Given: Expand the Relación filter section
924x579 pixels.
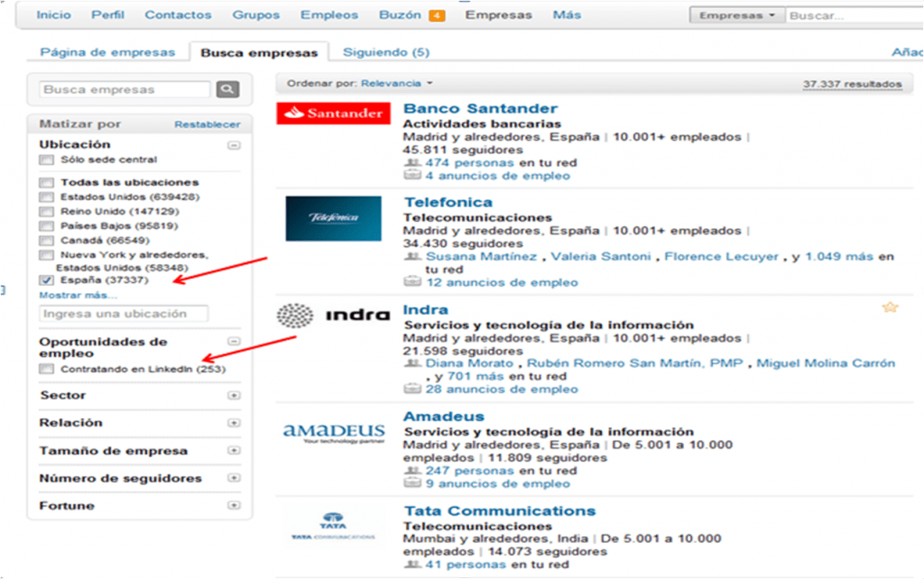Looking at the screenshot, I should [x=234, y=423].
